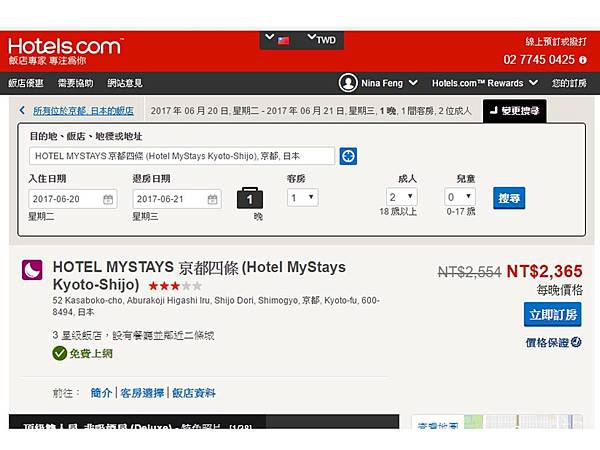Click the 免費上網 free internet label

click(91, 354)
